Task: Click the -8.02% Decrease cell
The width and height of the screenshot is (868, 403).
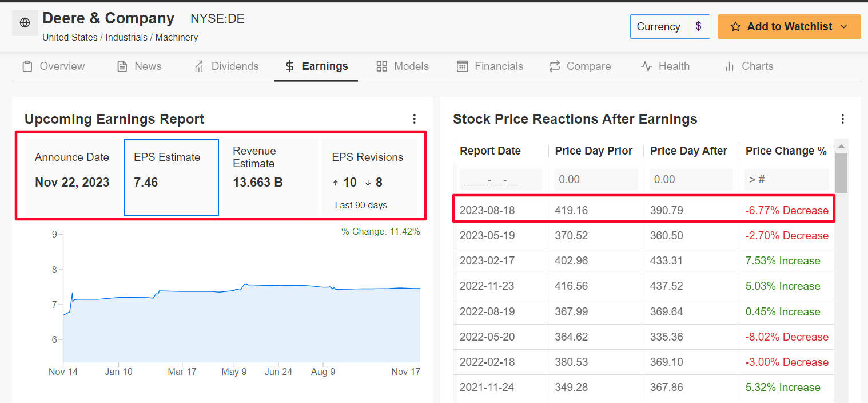Action: [787, 337]
